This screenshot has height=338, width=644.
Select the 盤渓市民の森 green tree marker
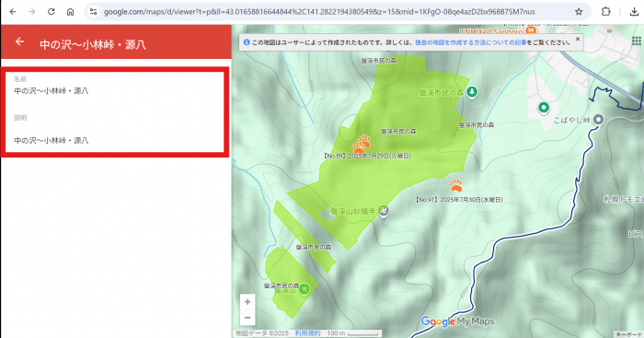[471, 92]
